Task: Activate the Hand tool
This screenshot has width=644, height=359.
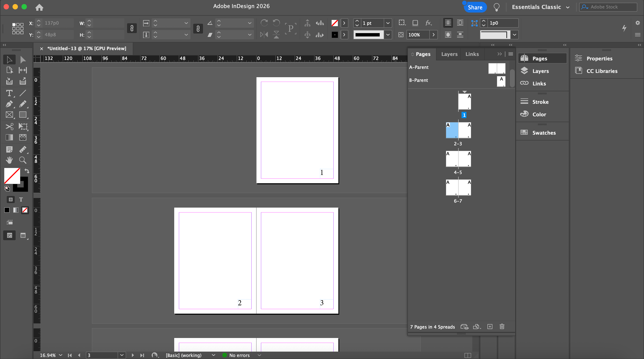Action: point(9,160)
